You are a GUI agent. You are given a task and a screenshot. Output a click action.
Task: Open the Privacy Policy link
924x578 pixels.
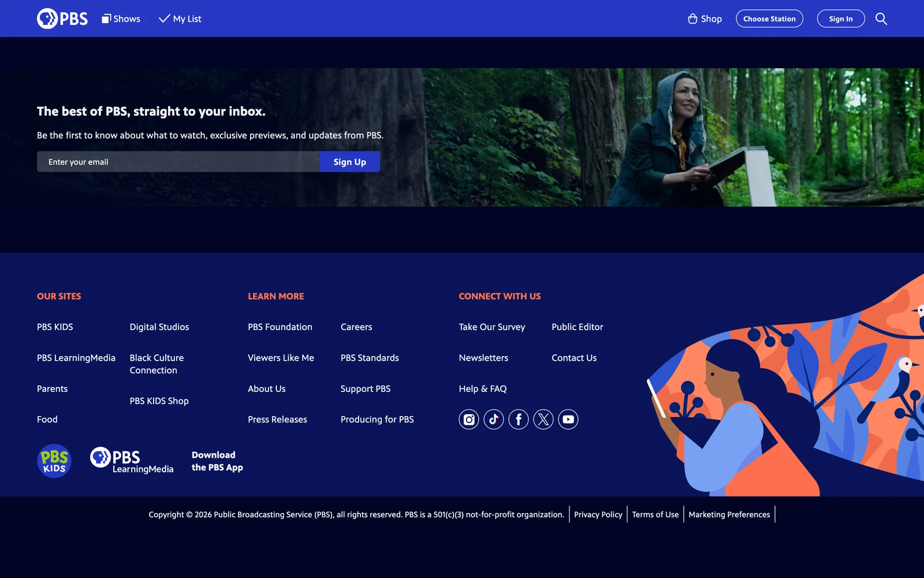click(x=598, y=514)
